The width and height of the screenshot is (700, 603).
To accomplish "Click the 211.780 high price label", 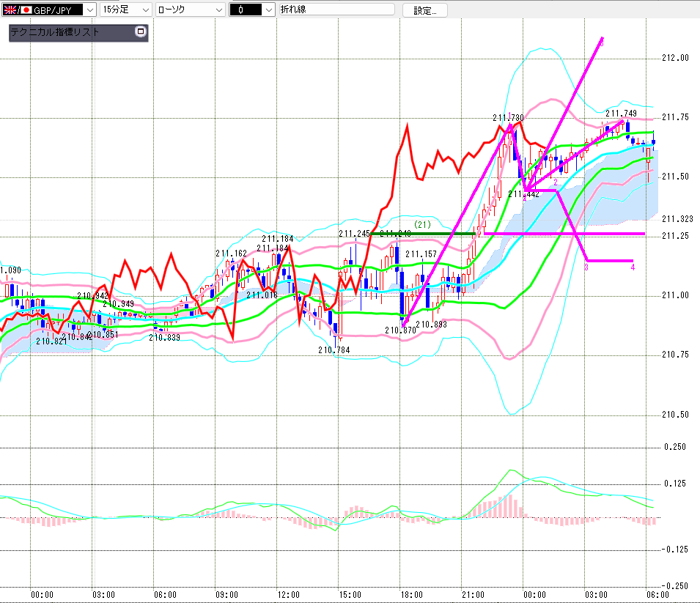I will [x=508, y=118].
